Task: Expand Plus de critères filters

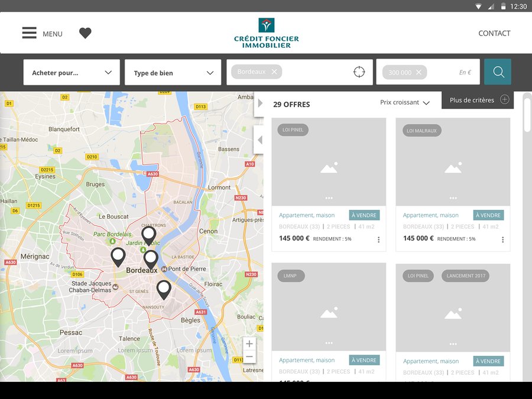Action: click(x=478, y=100)
